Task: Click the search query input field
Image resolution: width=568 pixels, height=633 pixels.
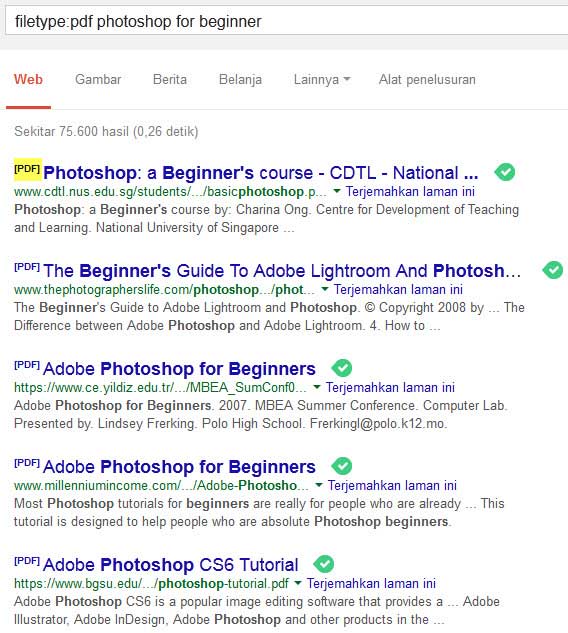Action: (287, 21)
